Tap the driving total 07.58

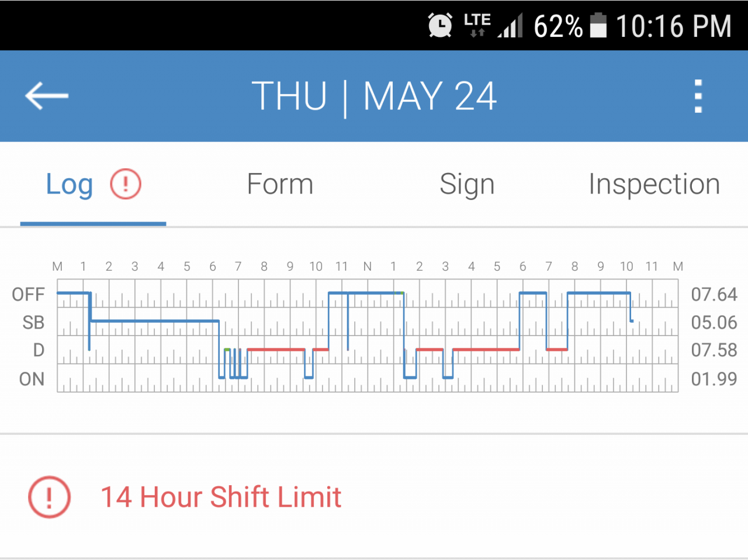click(714, 350)
